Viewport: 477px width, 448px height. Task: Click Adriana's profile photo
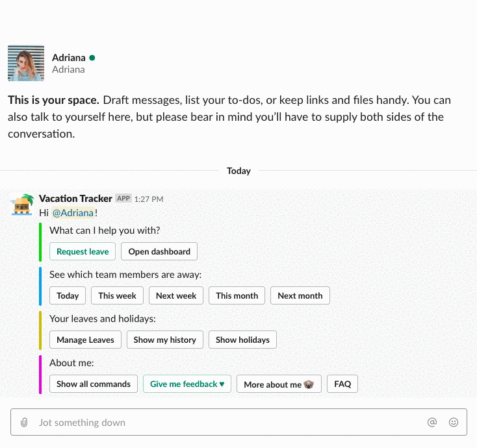26,63
